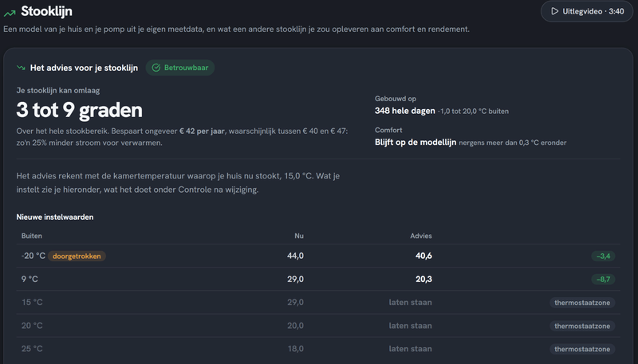Click the '-20 °C' row label
Image resolution: width=638 pixels, height=364 pixels.
tap(33, 256)
